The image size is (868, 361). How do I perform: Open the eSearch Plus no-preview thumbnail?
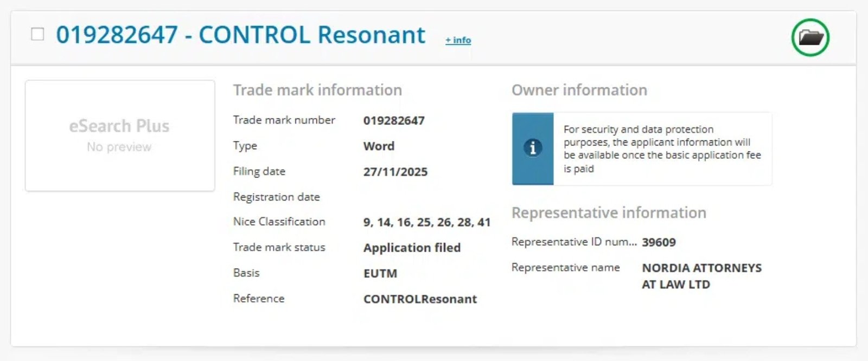pyautogui.click(x=119, y=136)
